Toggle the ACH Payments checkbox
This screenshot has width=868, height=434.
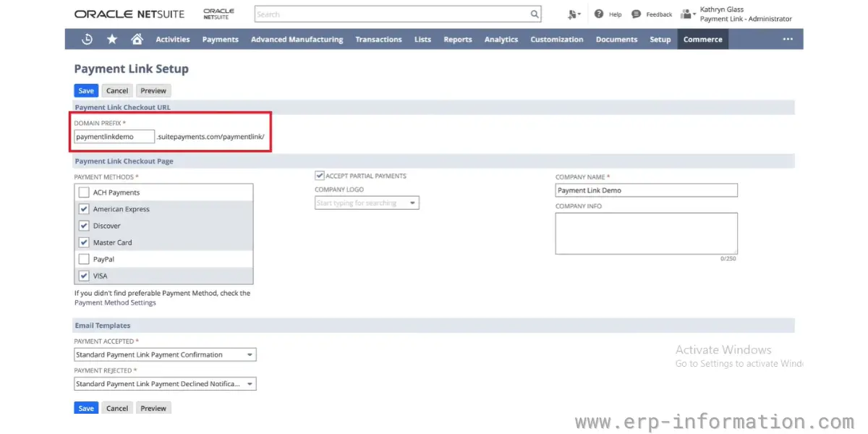[84, 192]
